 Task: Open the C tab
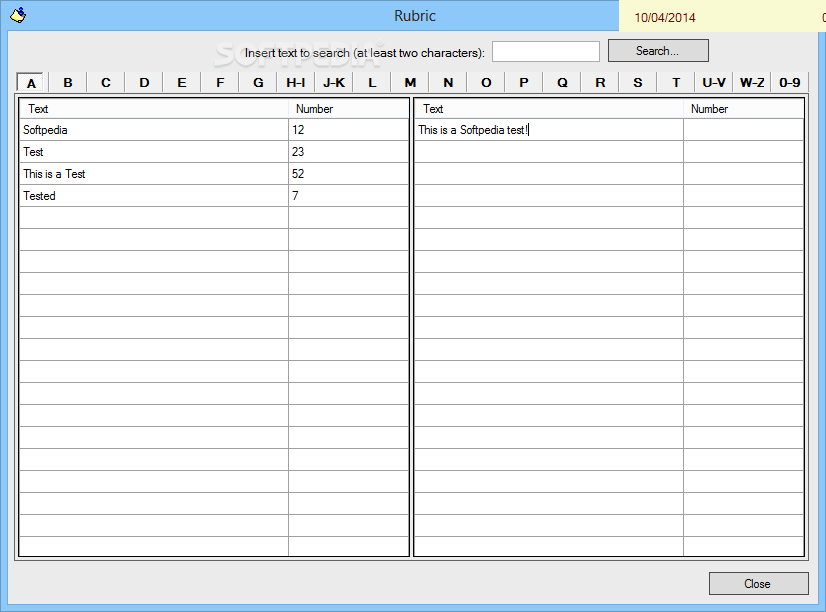tap(106, 83)
